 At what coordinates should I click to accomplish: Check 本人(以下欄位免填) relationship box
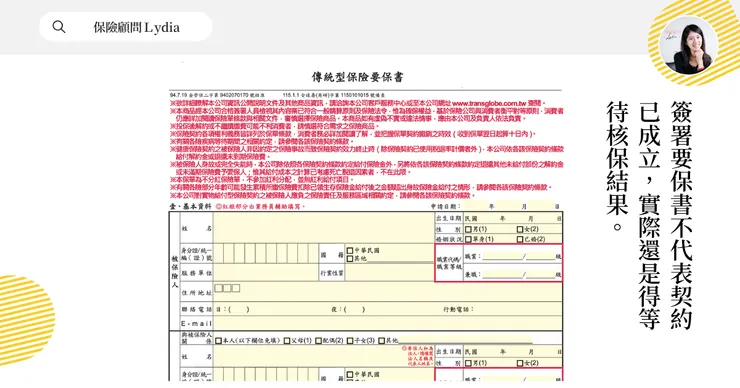coord(219,340)
